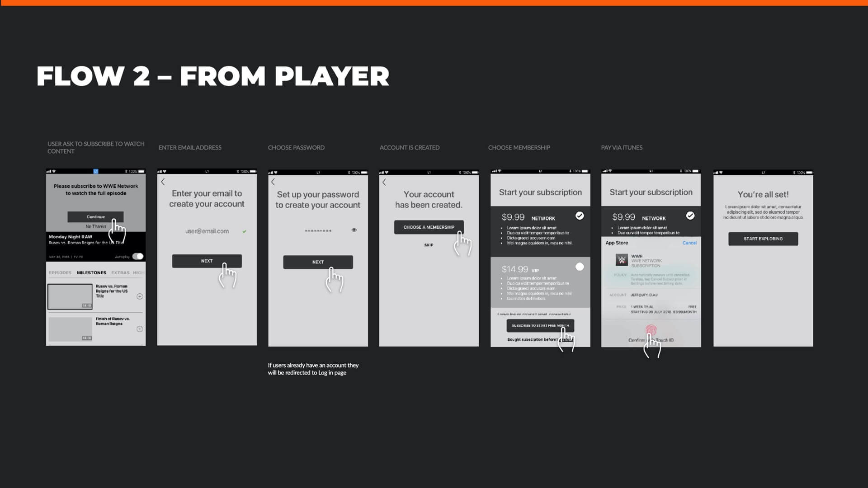Click NEXT button on email entry screen
Viewport: 868px width, 488px height.
click(207, 260)
